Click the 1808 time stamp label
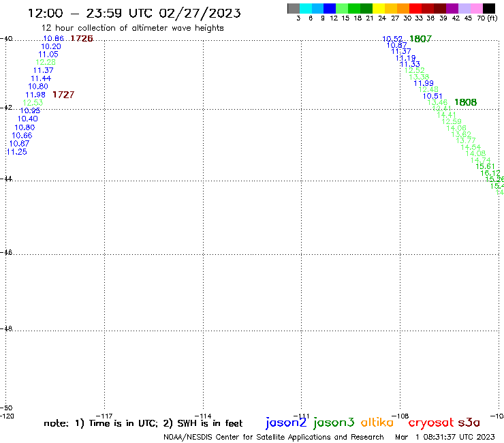The image size is (504, 443). [x=465, y=102]
